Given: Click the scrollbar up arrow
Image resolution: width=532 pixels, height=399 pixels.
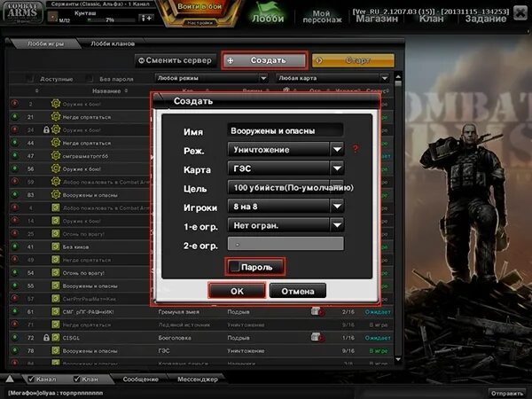Looking at the screenshot, I should 398,75.
